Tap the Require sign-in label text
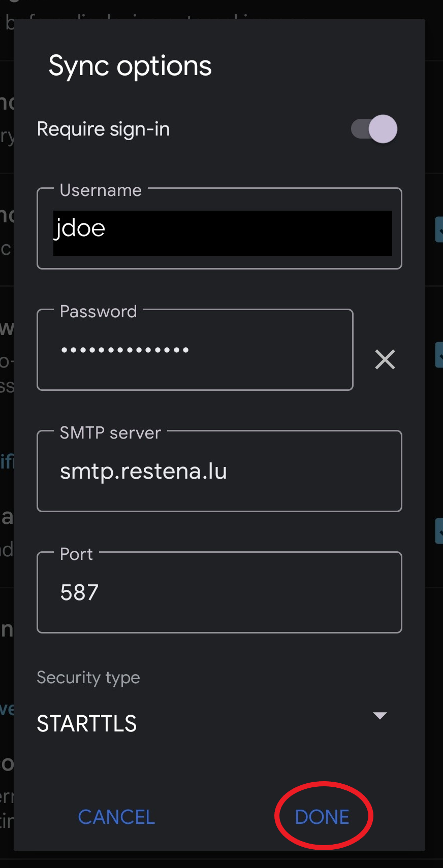 (x=104, y=129)
